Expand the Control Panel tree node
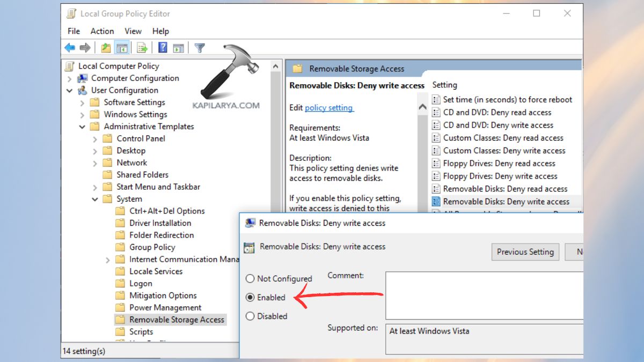Screen dimensions: 644x362 pos(95,138)
